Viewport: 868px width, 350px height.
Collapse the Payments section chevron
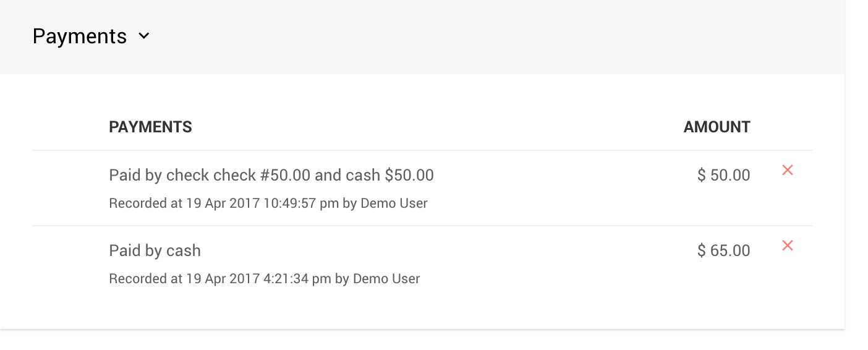[143, 36]
